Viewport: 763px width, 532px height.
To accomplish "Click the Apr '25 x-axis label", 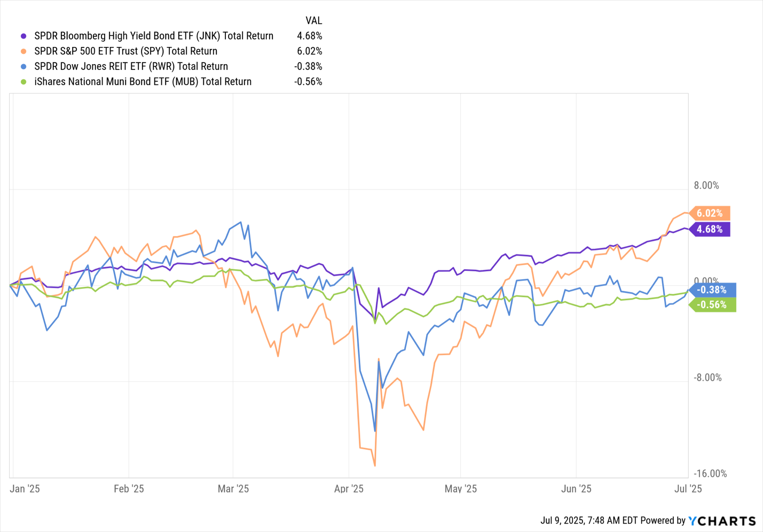I will [349, 489].
